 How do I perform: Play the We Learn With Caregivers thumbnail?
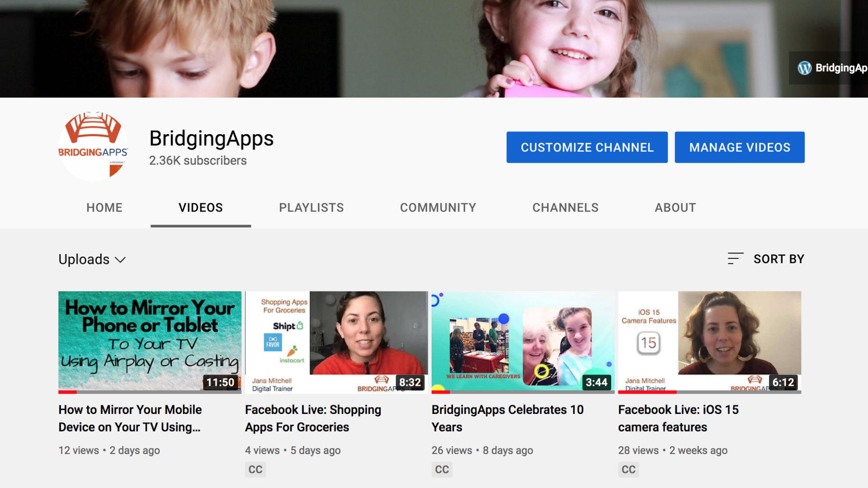tap(523, 342)
